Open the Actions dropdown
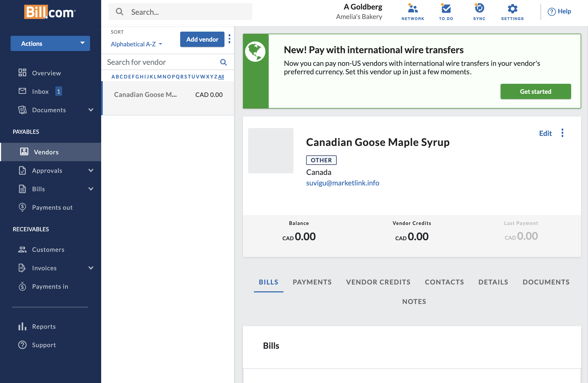 (50, 43)
